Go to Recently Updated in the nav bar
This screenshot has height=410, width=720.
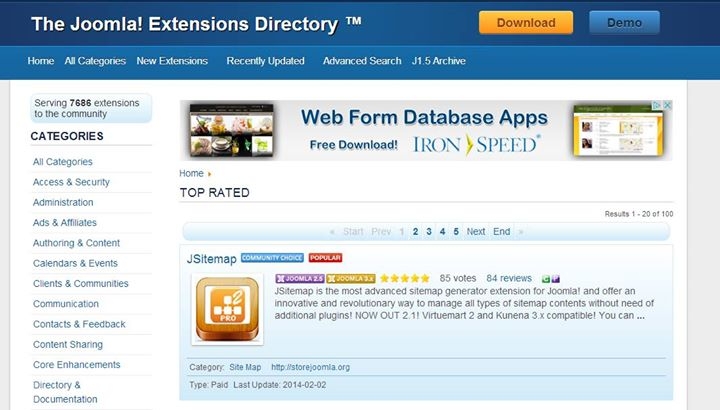(x=265, y=61)
